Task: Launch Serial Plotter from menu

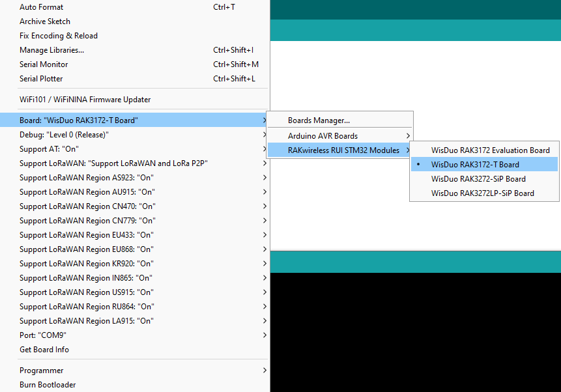Action: [x=41, y=79]
